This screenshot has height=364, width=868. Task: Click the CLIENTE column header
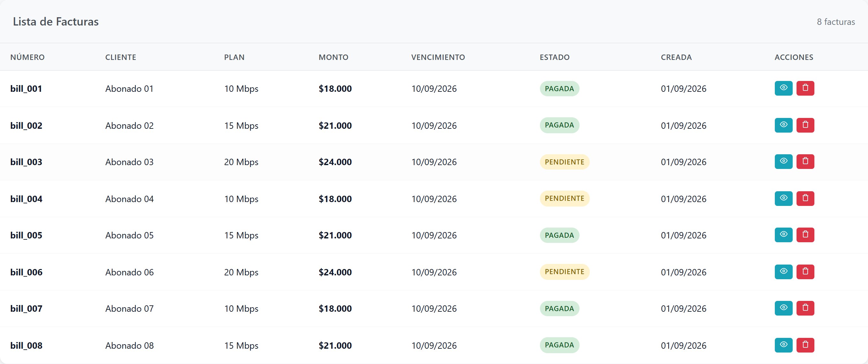tap(121, 57)
